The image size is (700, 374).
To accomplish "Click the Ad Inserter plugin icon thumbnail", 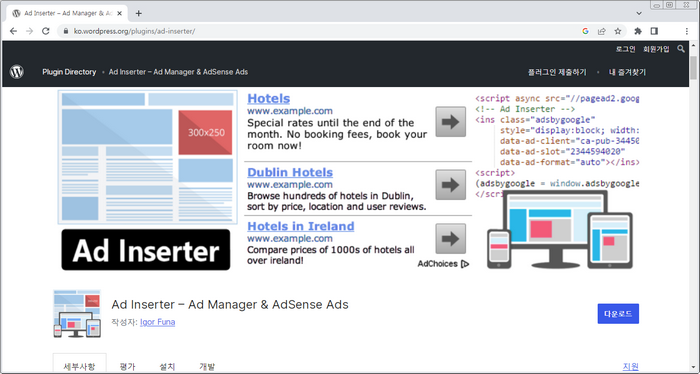I will coord(77,313).
